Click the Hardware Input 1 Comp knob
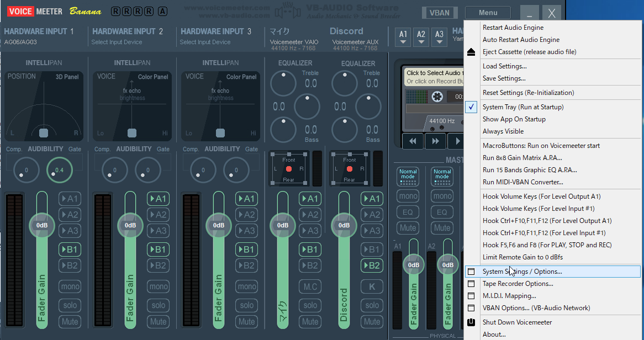 (27, 169)
